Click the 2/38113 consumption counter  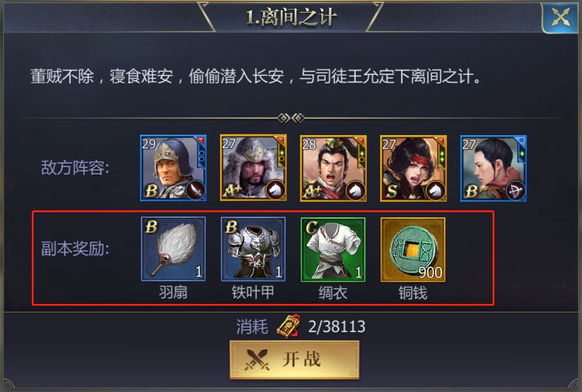(337, 327)
